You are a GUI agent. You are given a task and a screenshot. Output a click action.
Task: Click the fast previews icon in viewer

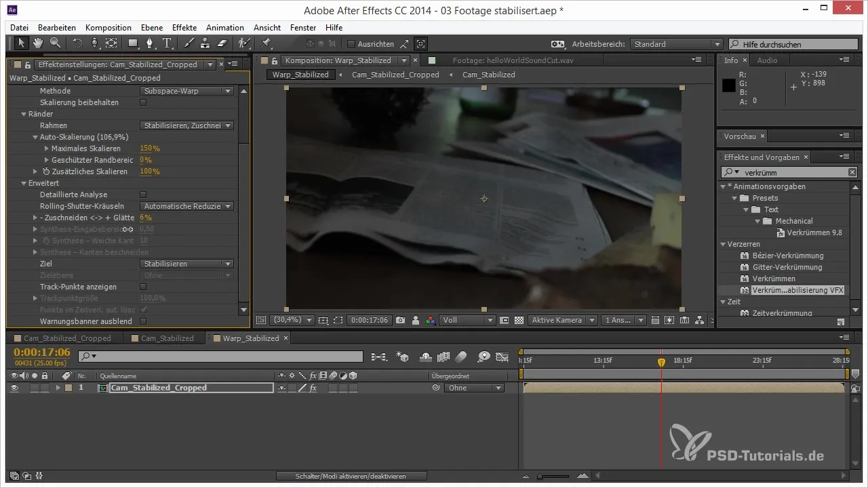click(669, 320)
